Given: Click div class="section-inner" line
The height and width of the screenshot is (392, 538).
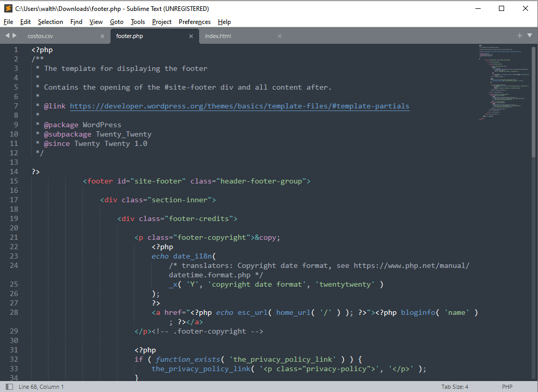Looking at the screenshot, I should 158,200.
